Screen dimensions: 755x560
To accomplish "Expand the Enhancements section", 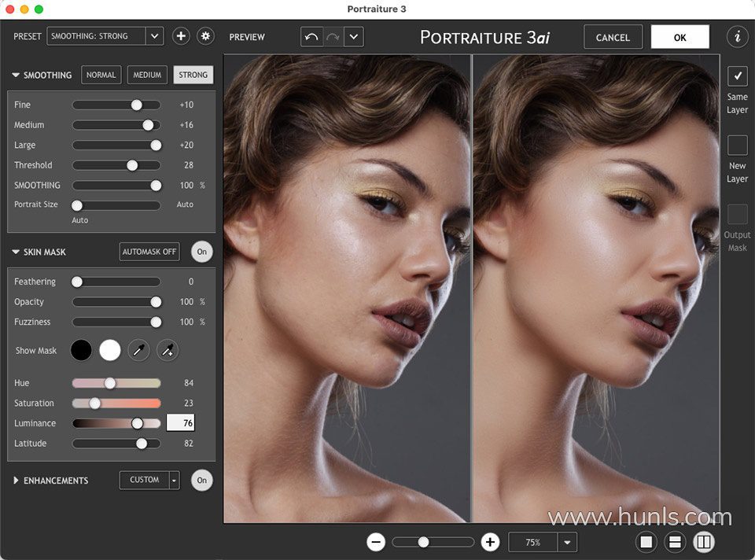I will [x=16, y=481].
